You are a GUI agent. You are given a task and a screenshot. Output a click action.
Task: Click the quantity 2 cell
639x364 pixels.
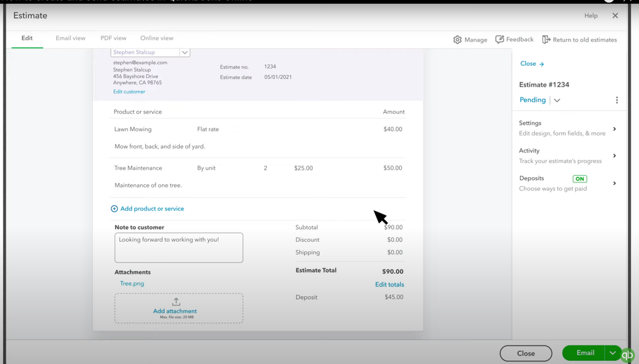click(265, 168)
